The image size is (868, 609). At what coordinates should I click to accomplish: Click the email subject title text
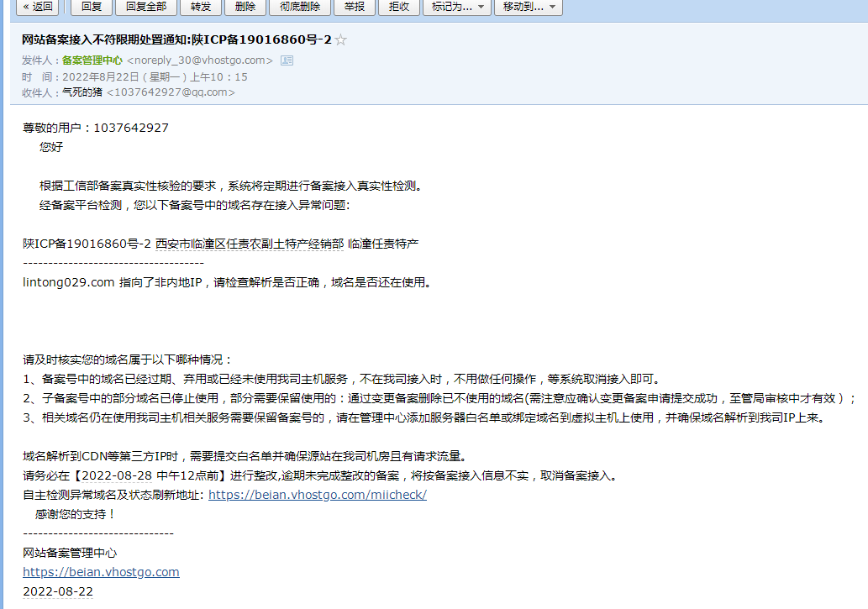point(176,40)
